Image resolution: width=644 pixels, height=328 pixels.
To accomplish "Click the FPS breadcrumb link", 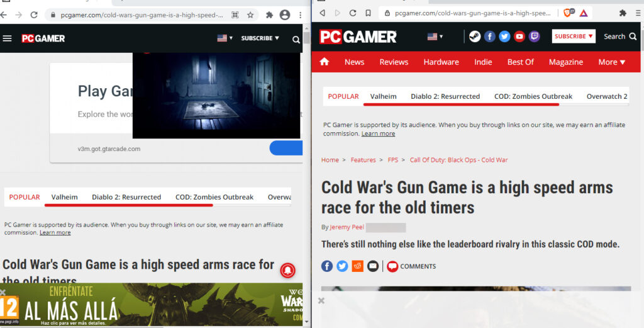I will (392, 160).
